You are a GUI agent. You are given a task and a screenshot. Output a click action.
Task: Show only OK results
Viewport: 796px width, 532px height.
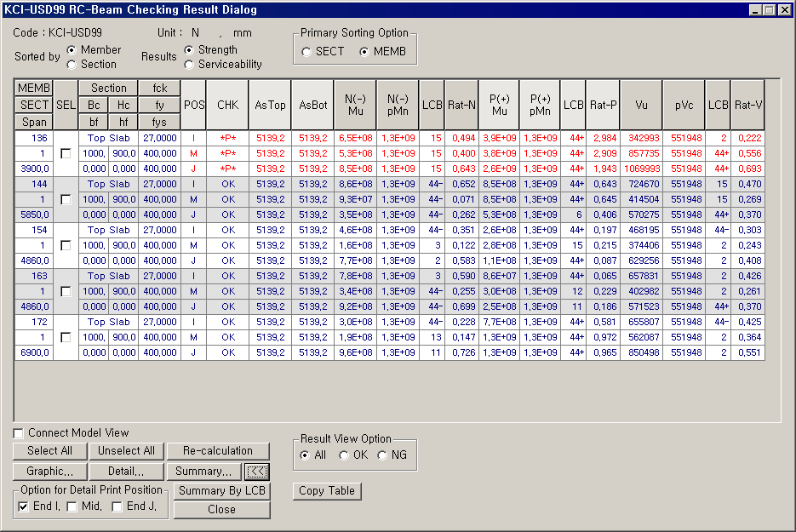click(344, 455)
